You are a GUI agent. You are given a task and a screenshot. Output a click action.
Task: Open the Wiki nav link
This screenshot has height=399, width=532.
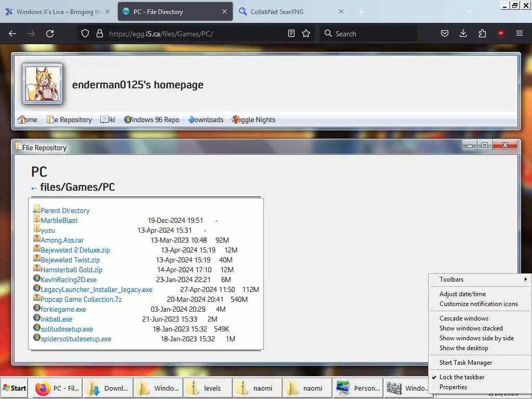pos(108,119)
